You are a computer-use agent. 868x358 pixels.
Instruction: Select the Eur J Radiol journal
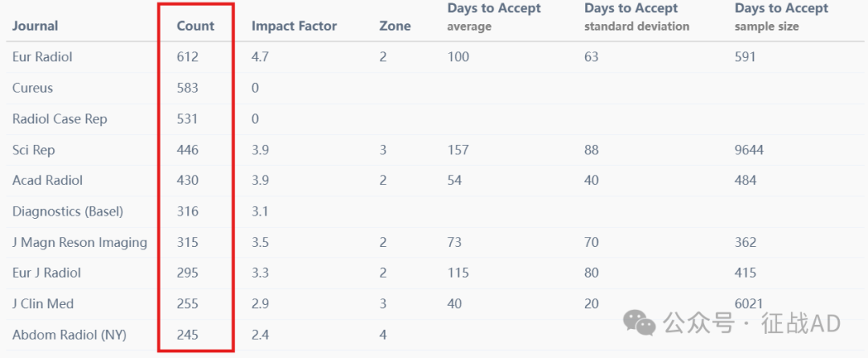tap(47, 273)
